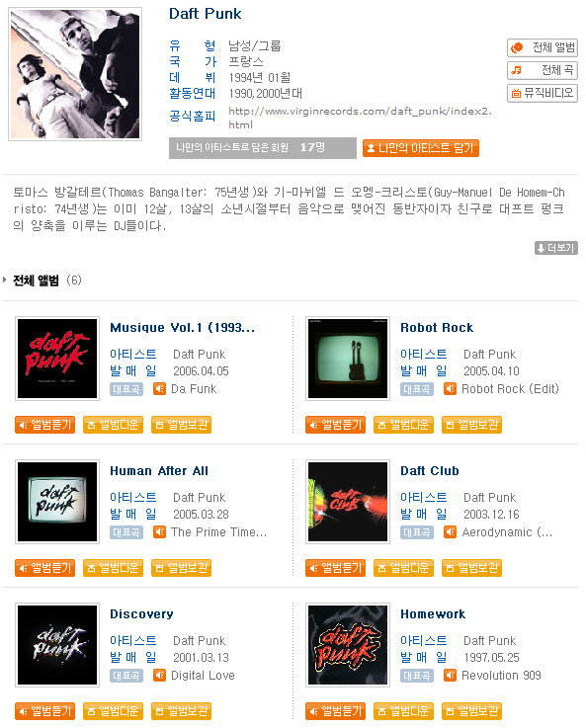
Task: Select the Daft Club album cover
Action: point(348,502)
